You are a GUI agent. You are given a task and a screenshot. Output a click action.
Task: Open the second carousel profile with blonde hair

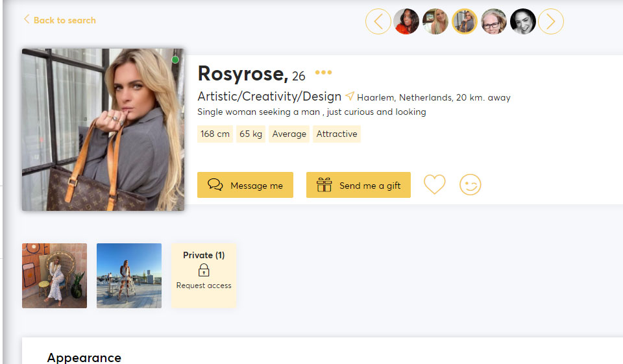click(435, 22)
